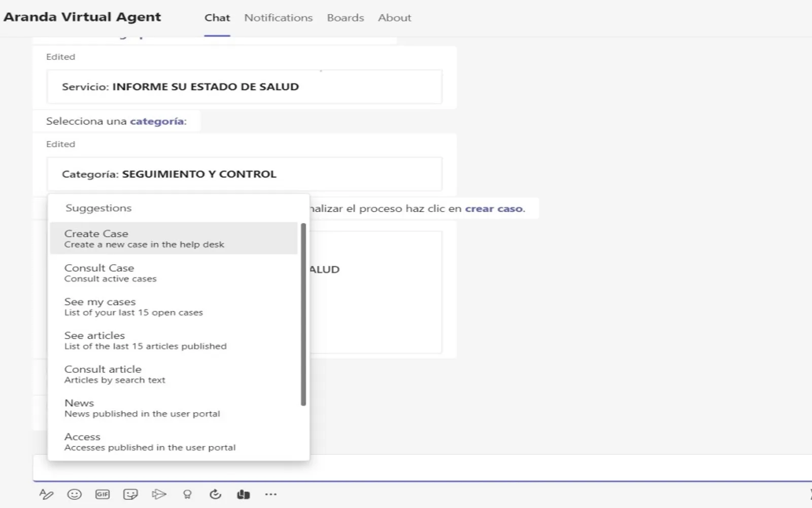Select the News suggestion

(x=174, y=408)
